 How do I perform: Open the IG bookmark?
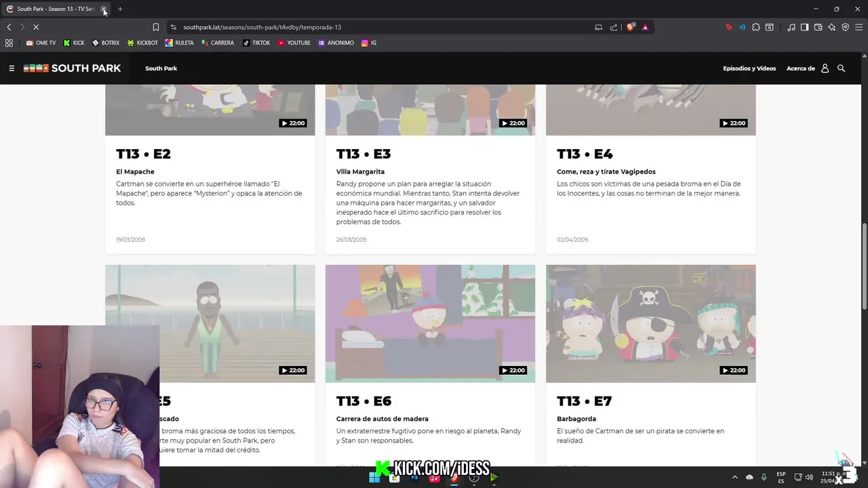369,43
